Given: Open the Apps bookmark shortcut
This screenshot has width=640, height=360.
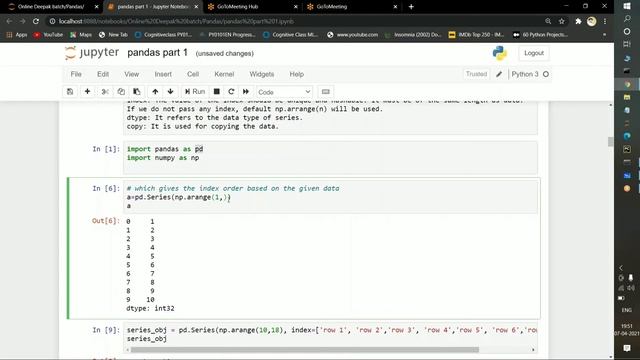Looking at the screenshot, I should (17, 35).
